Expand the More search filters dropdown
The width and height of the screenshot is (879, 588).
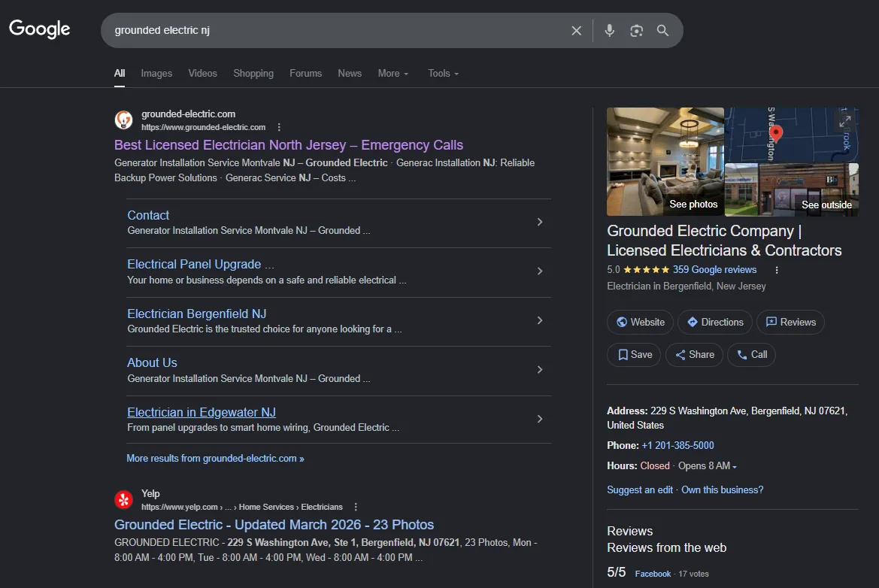[393, 74]
